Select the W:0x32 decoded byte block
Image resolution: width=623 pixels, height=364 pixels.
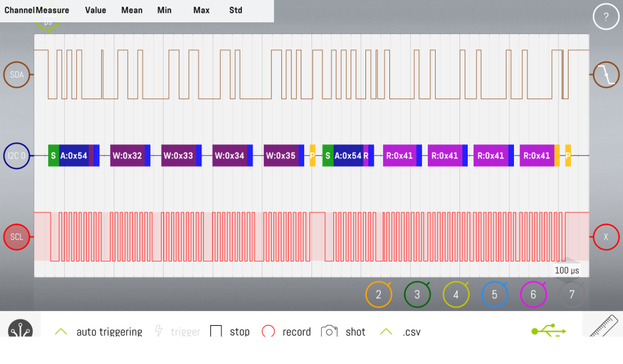127,156
